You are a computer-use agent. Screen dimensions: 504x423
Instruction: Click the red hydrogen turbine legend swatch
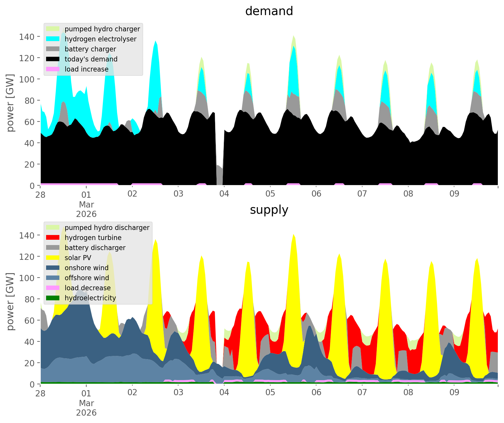coord(53,238)
